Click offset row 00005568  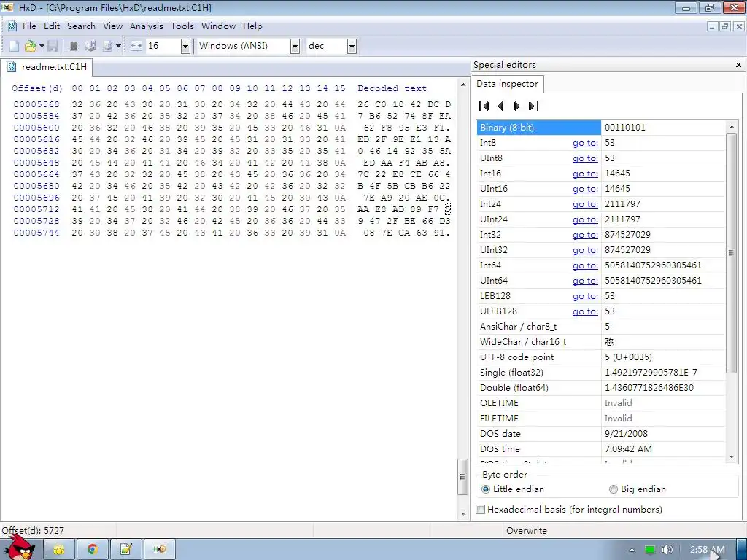tap(36, 104)
